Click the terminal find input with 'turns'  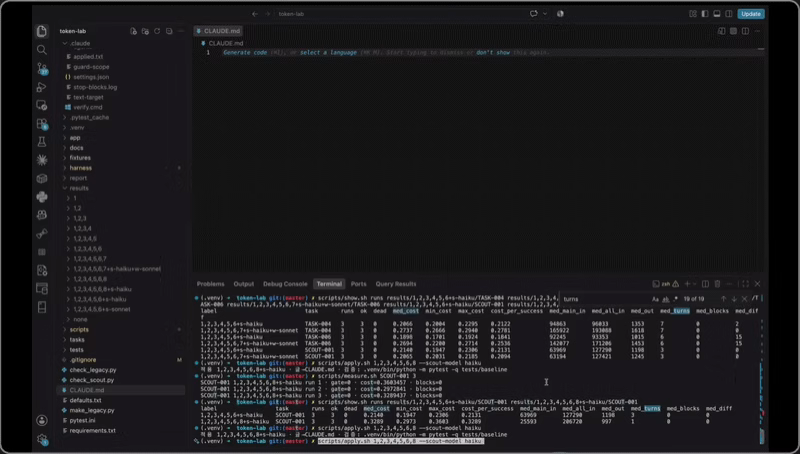605,299
